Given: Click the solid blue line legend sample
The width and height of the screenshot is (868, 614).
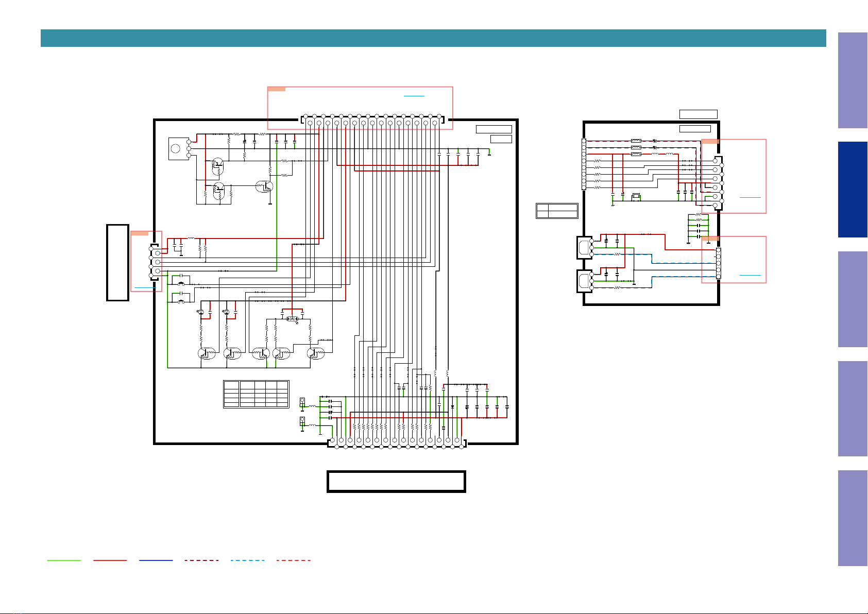Looking at the screenshot, I should coord(156,560).
